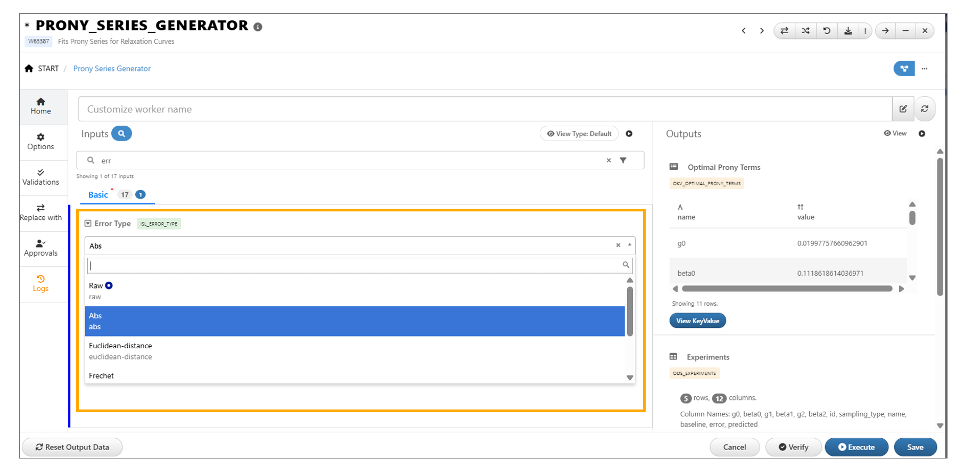Toggle the Outputs View eye option
The image size is (980, 475).
tap(895, 134)
